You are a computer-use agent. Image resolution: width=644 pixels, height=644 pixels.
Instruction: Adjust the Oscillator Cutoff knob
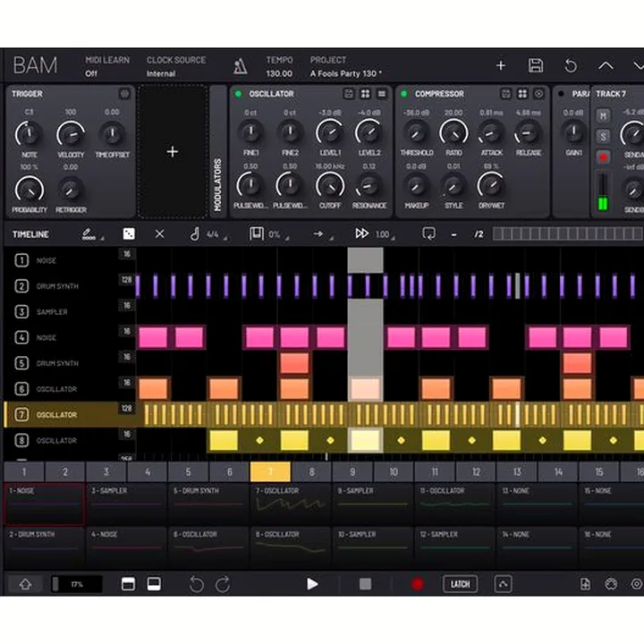pos(330,186)
